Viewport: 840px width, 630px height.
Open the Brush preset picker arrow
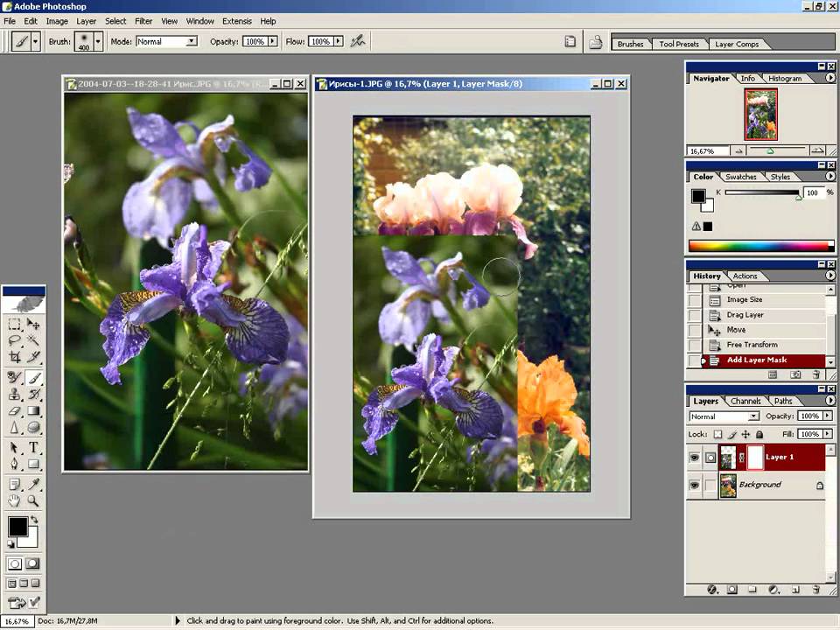97,41
